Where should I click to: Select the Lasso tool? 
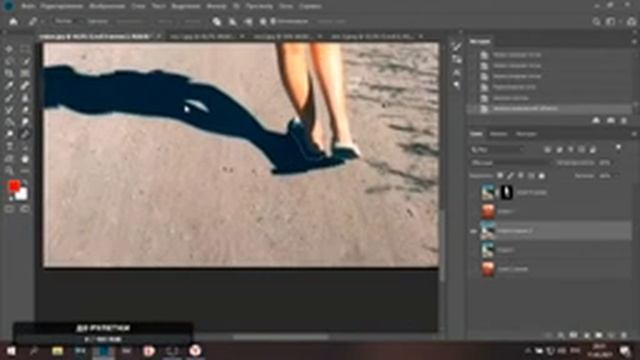(9, 61)
